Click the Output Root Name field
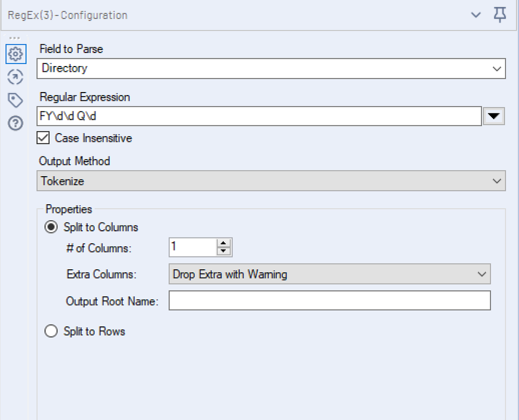 click(x=329, y=300)
